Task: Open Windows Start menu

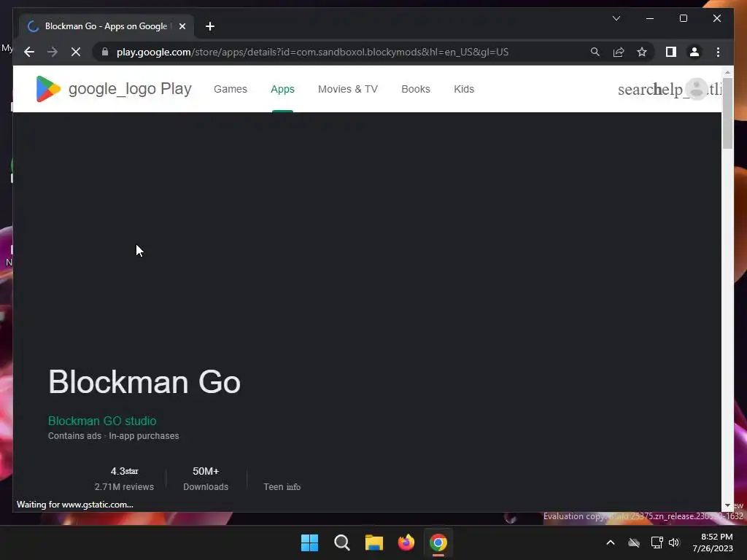Action: [309, 542]
